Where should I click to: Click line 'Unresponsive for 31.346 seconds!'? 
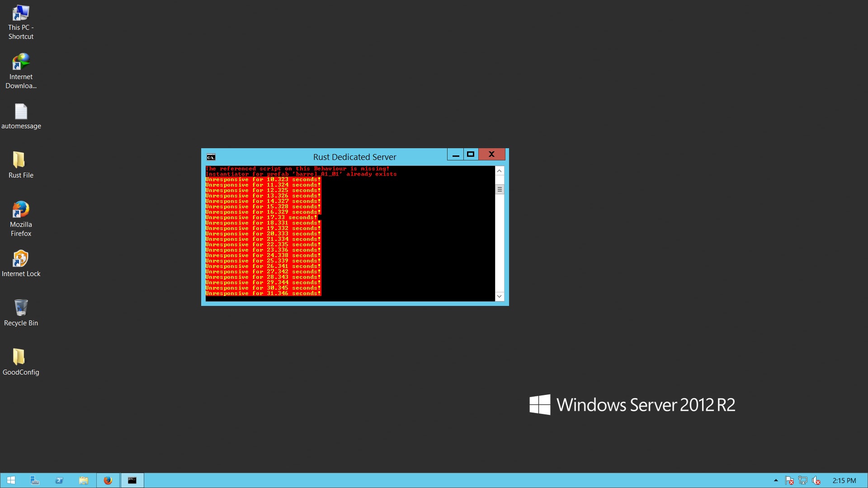tap(263, 293)
